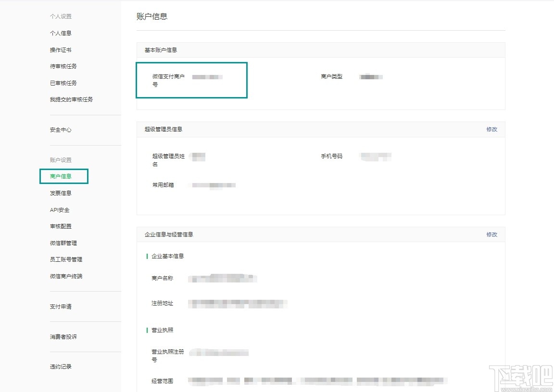
Task: Click 修改 next to 超级管理员信息
Action: [x=492, y=129]
